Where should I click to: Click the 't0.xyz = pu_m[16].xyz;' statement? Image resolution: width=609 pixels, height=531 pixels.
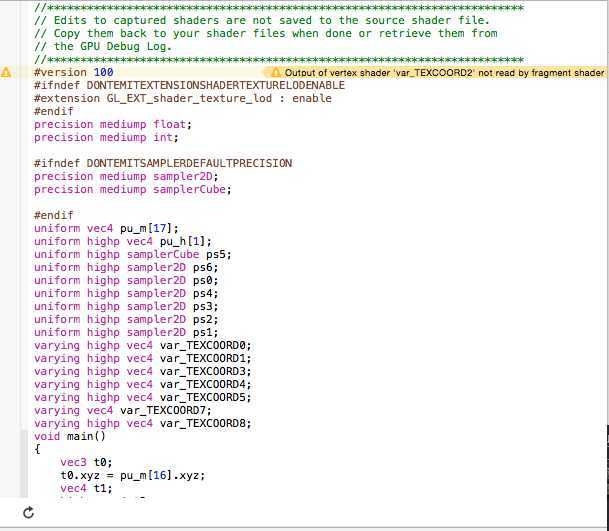(x=132, y=475)
